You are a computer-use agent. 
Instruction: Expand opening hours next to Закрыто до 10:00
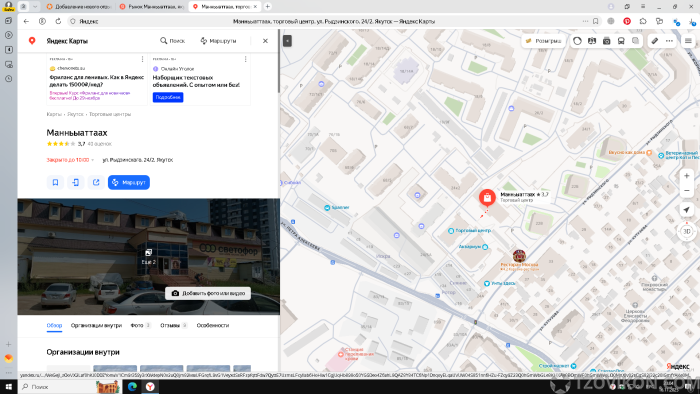click(x=93, y=160)
